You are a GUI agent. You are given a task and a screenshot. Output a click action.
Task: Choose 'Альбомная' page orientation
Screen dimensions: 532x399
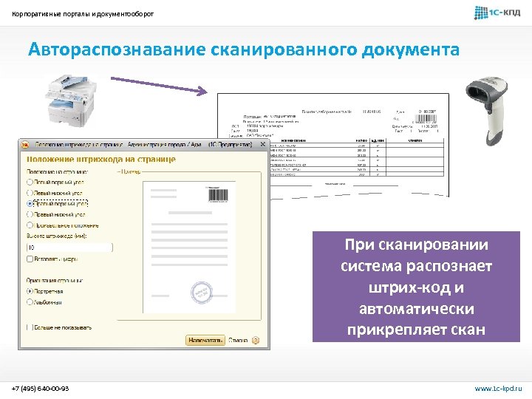coord(30,302)
